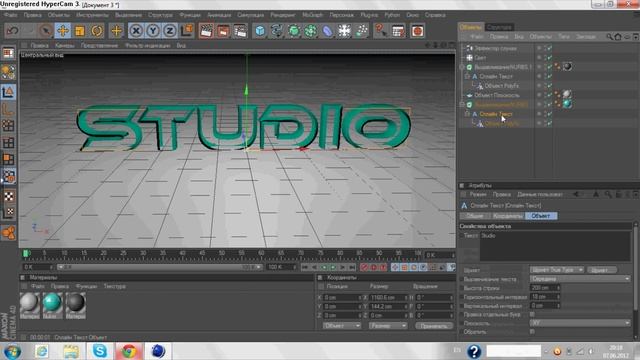
Task: Open the NURBS generators icon
Action: point(293,31)
